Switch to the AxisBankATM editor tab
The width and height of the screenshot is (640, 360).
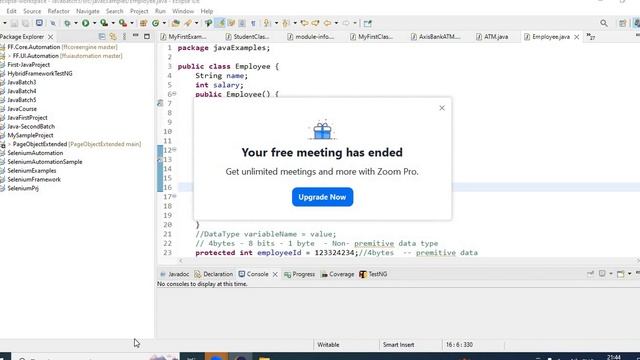(x=436, y=37)
